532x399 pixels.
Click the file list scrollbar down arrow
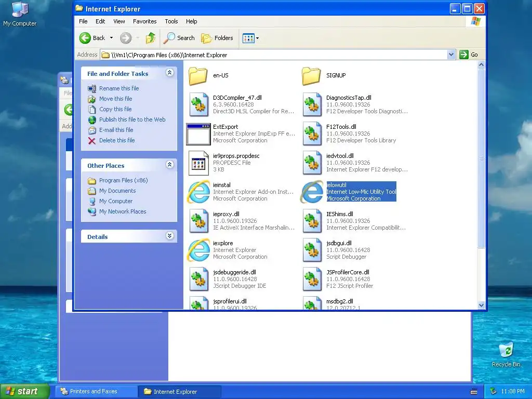(x=481, y=305)
